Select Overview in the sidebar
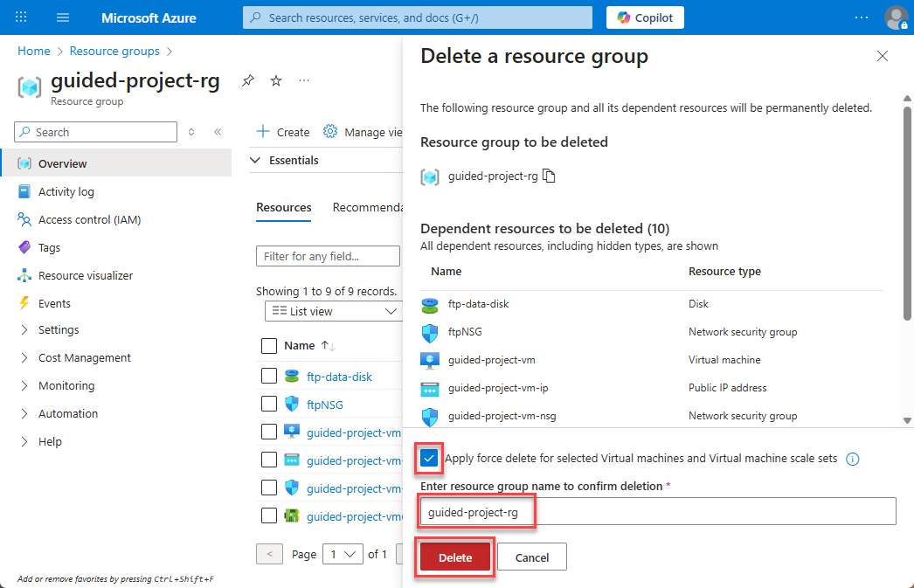Screen dimensions: 914x588 (x=116, y=163)
